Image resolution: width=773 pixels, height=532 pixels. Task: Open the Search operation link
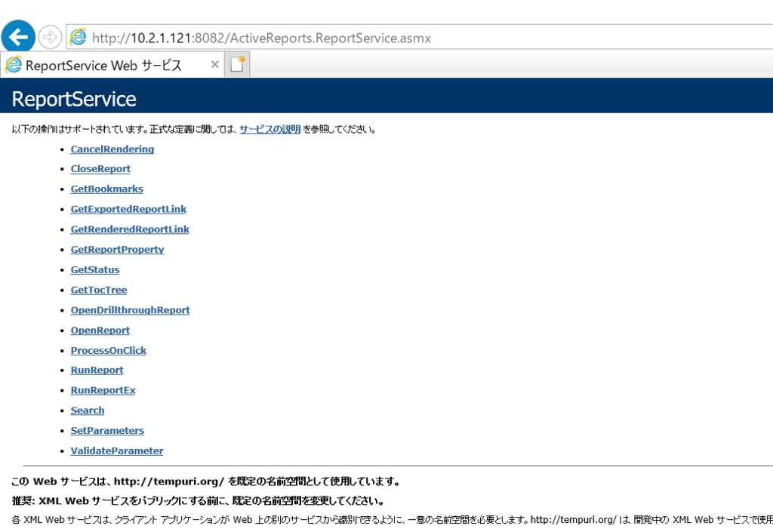tap(88, 411)
